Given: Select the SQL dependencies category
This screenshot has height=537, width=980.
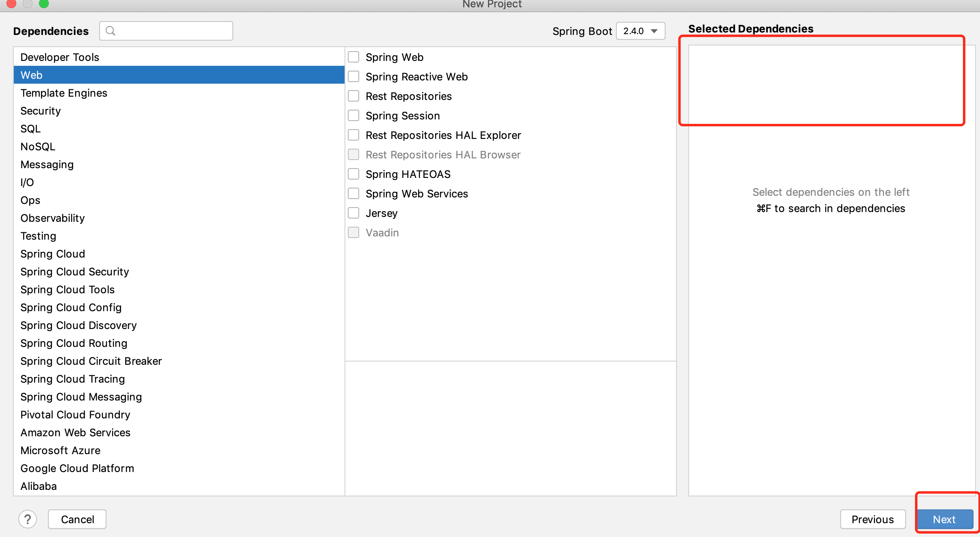Looking at the screenshot, I should coord(30,129).
